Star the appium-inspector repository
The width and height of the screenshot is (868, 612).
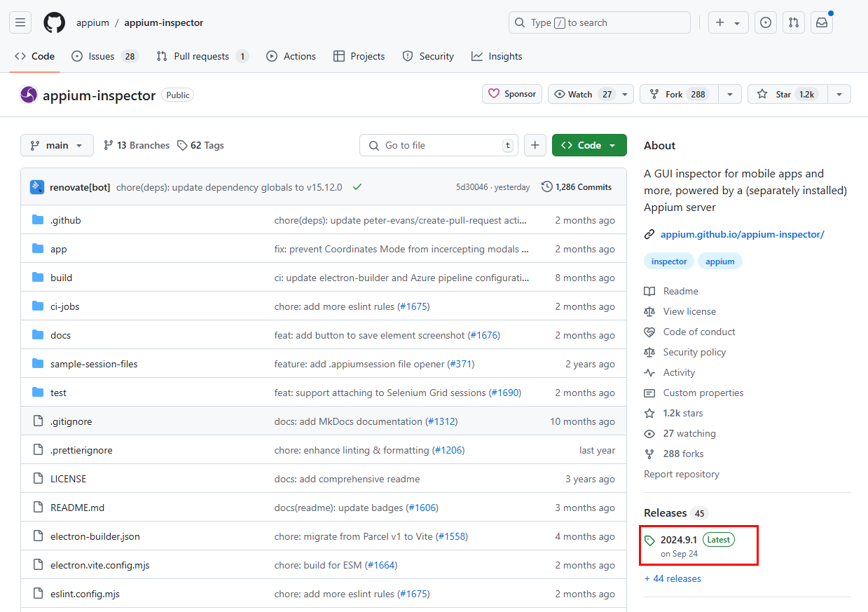coord(787,94)
